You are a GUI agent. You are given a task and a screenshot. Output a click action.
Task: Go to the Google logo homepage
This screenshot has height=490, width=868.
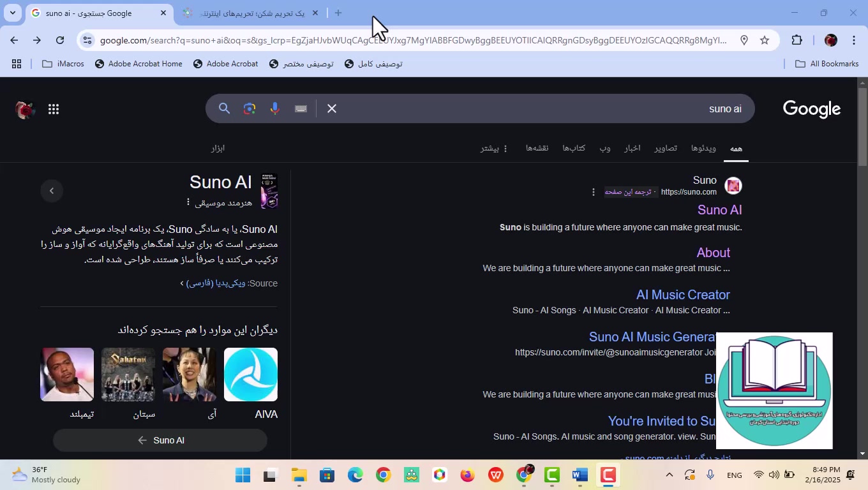point(811,109)
